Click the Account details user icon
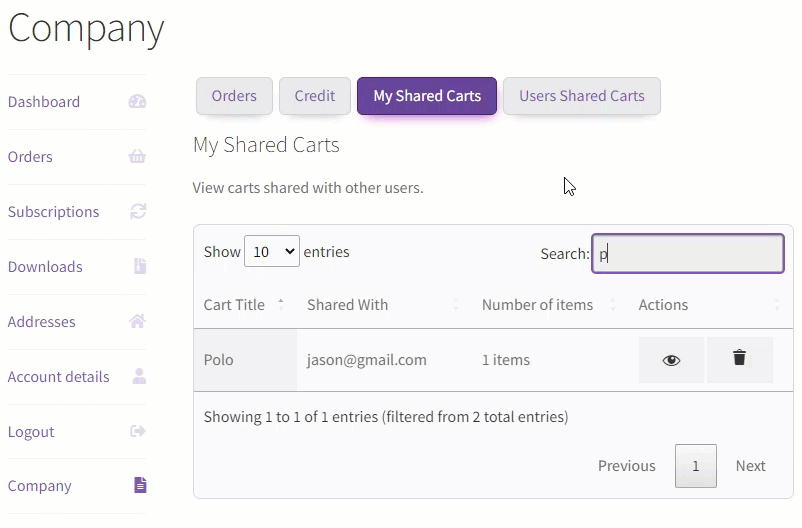 (139, 376)
